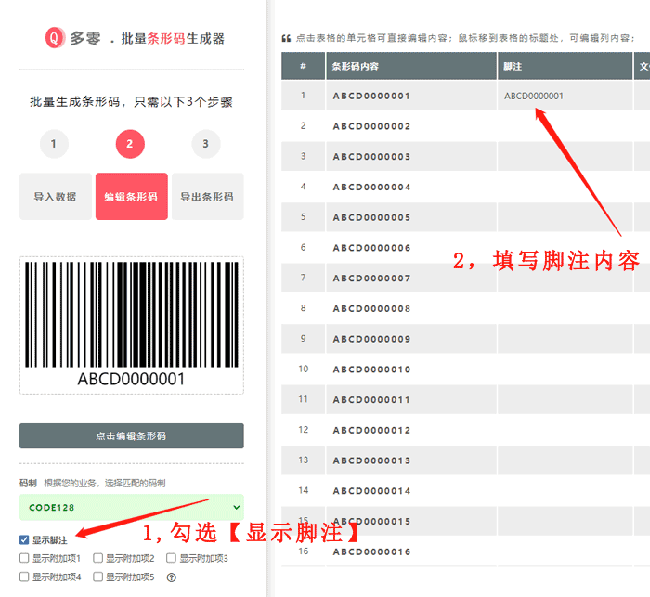This screenshot has width=650, height=597.
Task: Select barcode cell ABCD0000005
Action: pos(411,217)
